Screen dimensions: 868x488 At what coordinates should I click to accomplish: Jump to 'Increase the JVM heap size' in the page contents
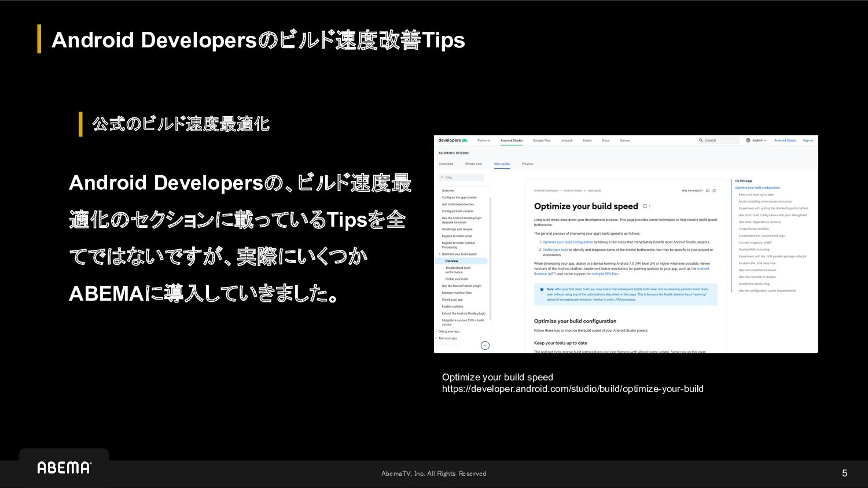(757, 263)
